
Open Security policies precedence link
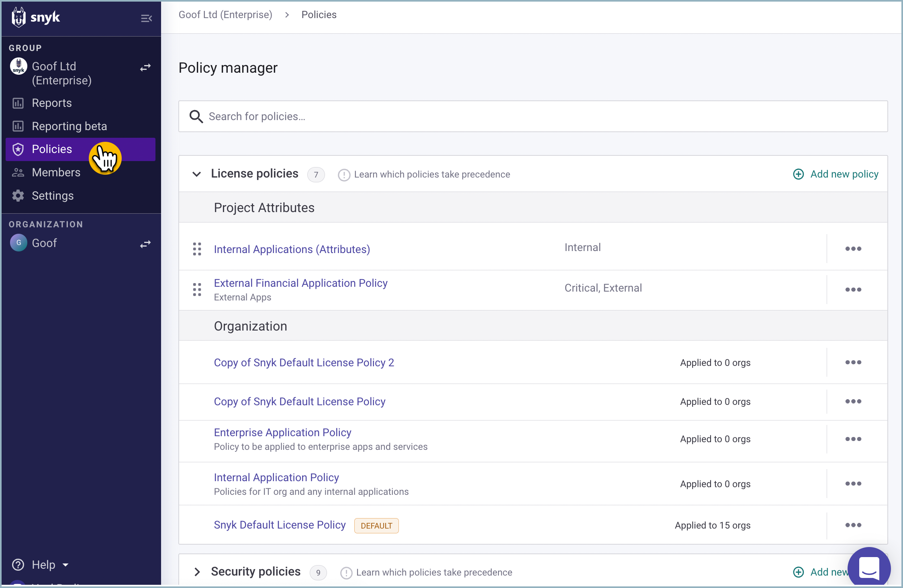pos(434,572)
